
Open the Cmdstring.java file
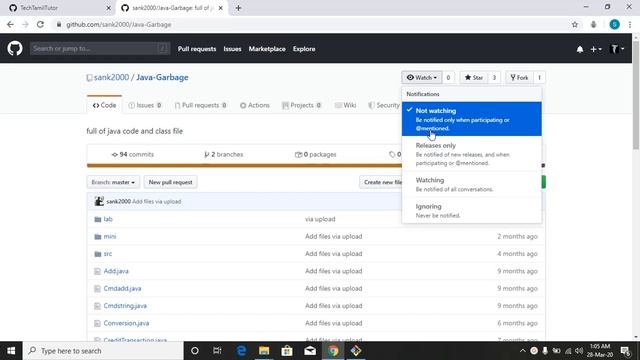125,306
